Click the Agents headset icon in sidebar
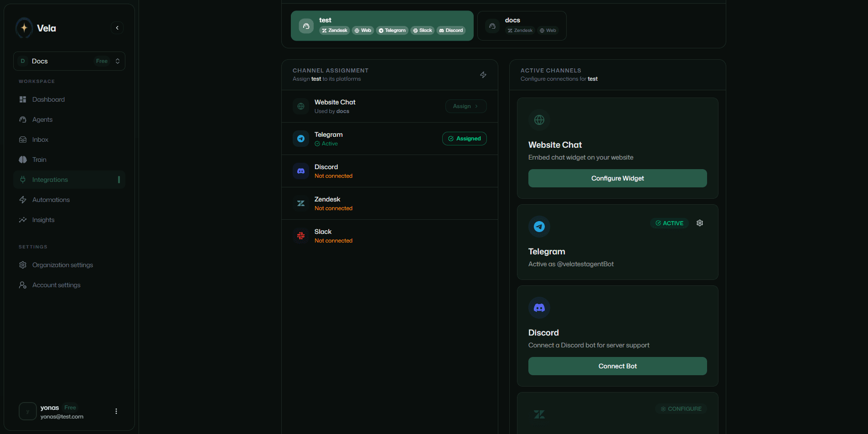This screenshot has height=434, width=868. point(23,119)
